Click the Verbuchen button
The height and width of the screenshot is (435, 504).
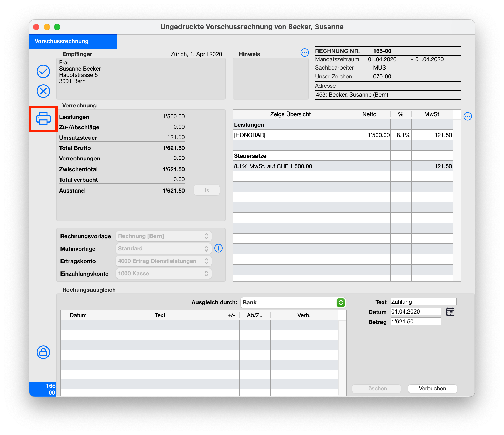[x=432, y=389]
